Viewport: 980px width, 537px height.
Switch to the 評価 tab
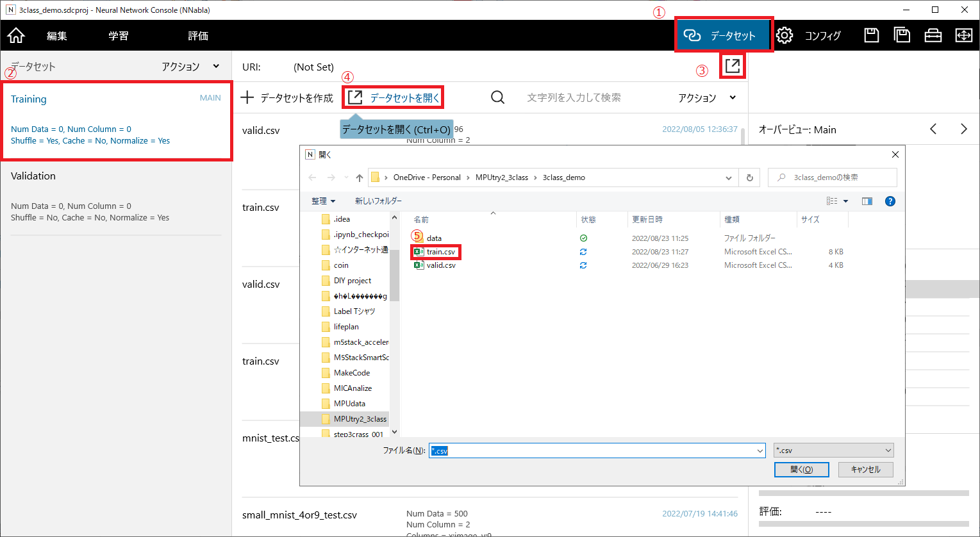pyautogui.click(x=198, y=36)
